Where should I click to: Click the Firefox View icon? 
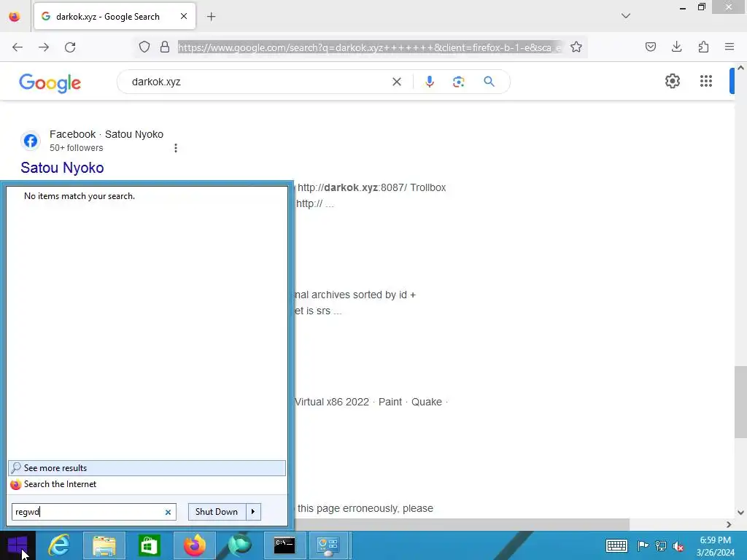pos(15,17)
